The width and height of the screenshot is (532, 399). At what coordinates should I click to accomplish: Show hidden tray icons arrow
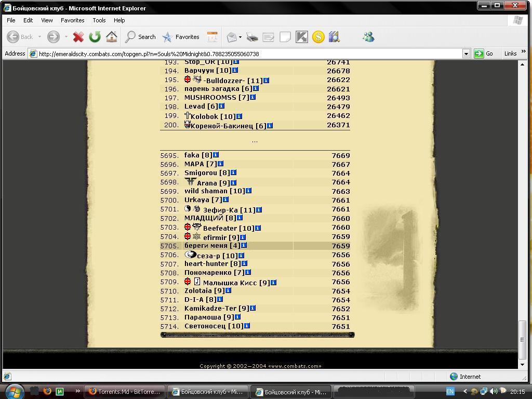pyautogui.click(x=465, y=391)
